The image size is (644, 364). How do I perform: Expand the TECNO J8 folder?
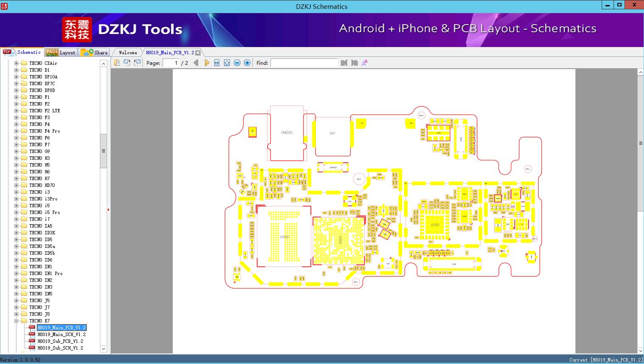(17, 314)
